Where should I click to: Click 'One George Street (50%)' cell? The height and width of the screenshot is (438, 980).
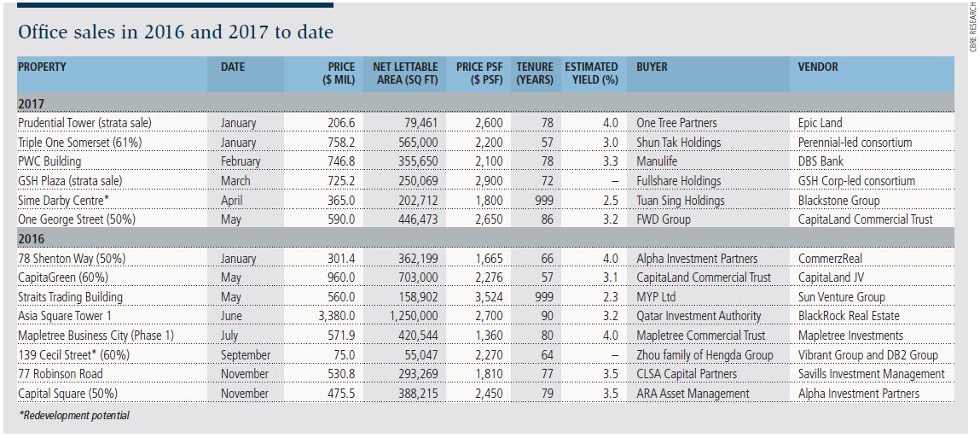76,219
